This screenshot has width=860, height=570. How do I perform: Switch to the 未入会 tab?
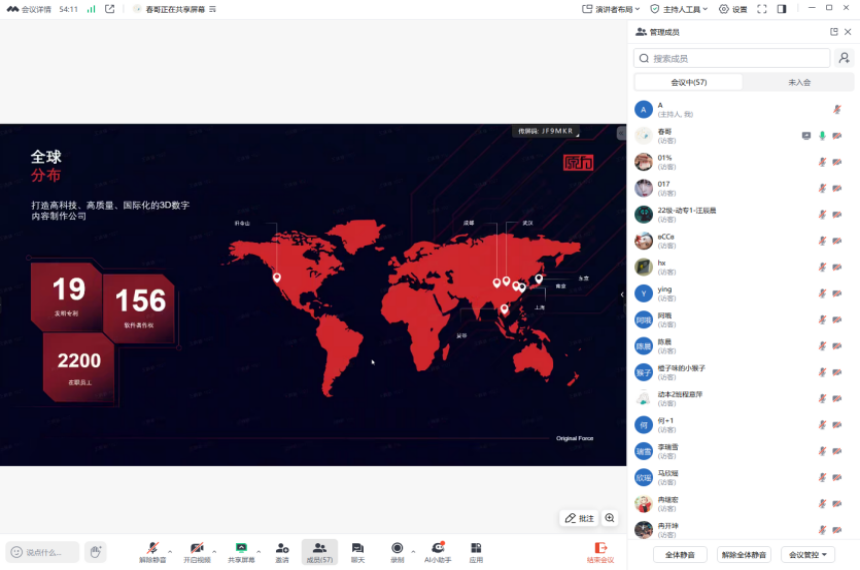[x=799, y=82]
